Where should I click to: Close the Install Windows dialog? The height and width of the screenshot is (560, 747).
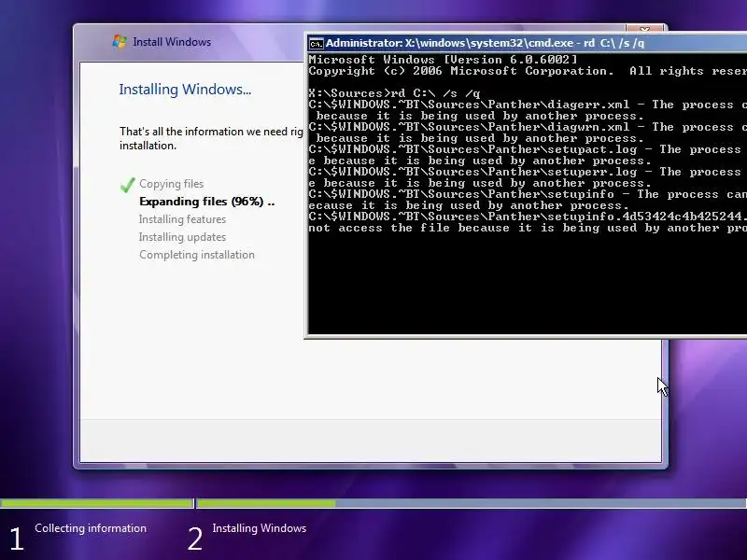click(644, 29)
